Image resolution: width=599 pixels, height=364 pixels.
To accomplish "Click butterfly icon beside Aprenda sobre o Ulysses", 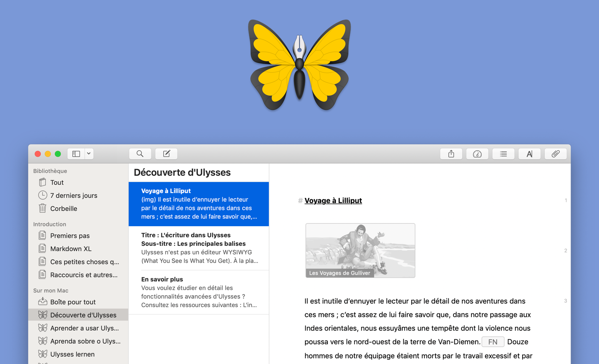I will 43,341.
